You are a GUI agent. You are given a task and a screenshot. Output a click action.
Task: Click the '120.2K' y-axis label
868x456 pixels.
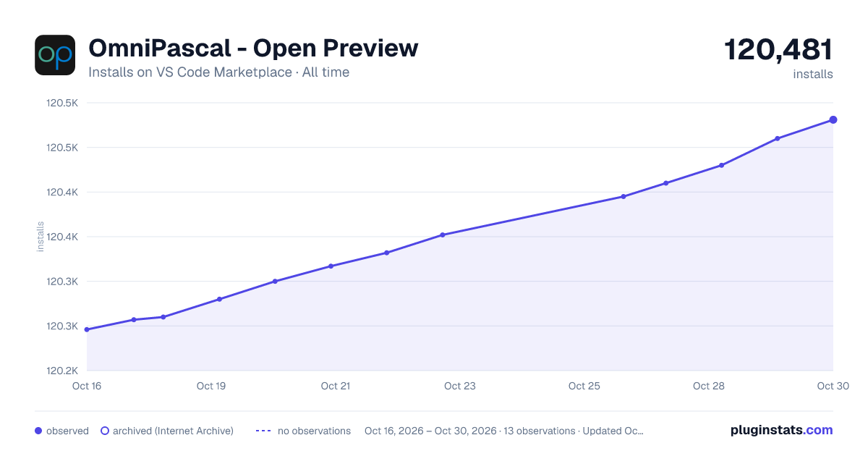[x=62, y=371]
